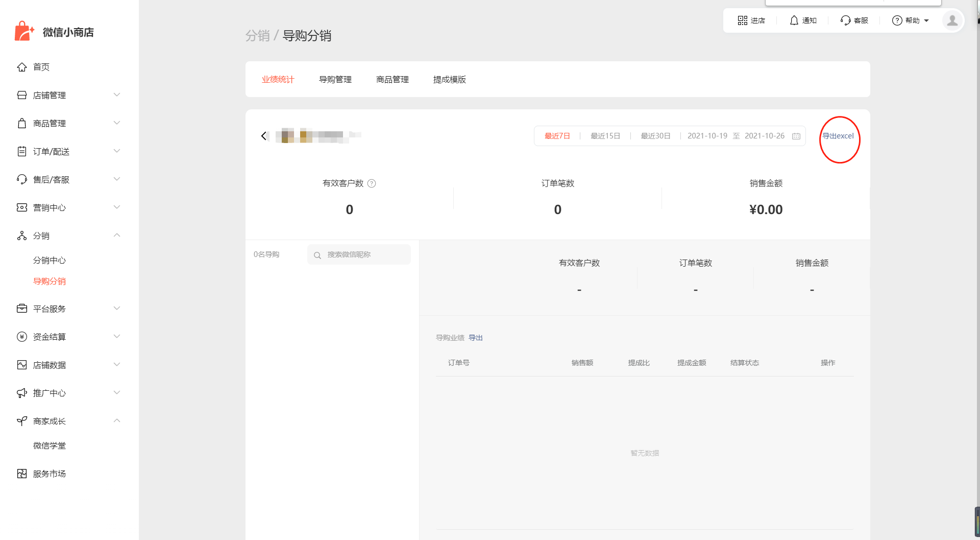
Task: Switch to the 导购管理 tab
Action: (335, 79)
